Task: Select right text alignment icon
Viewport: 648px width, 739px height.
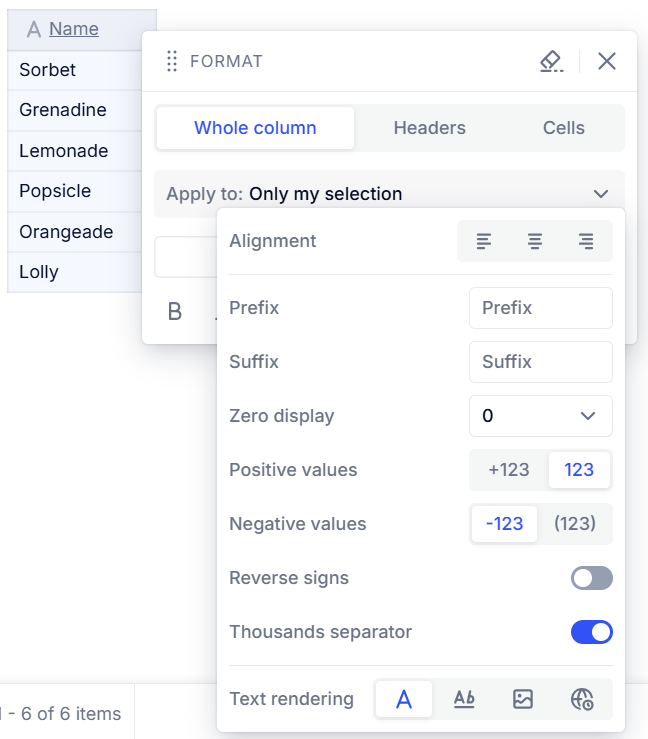Action: click(586, 241)
